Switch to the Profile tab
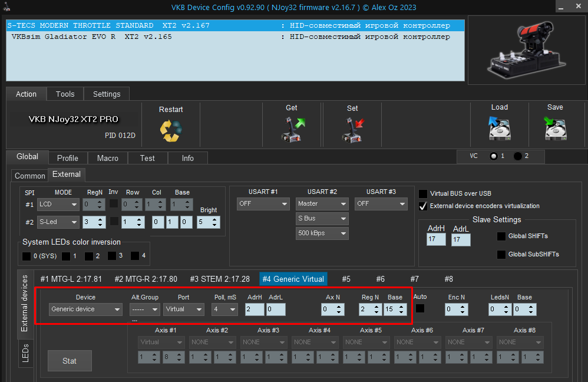 coord(68,159)
